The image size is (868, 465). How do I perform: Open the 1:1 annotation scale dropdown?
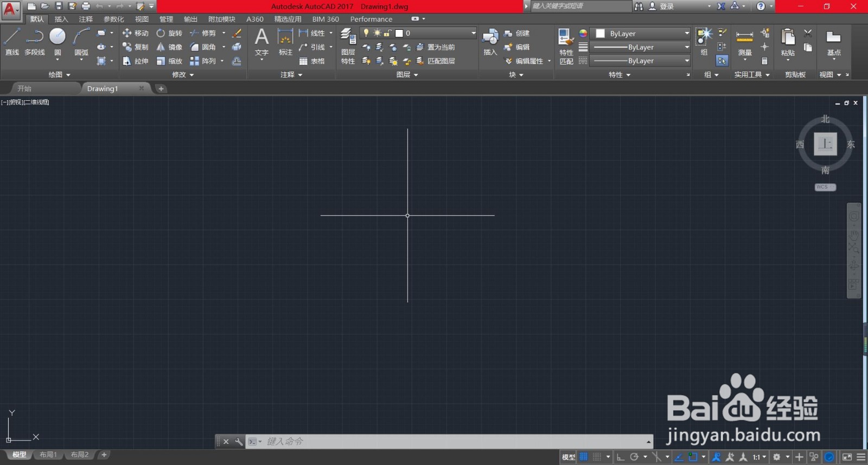coord(759,457)
